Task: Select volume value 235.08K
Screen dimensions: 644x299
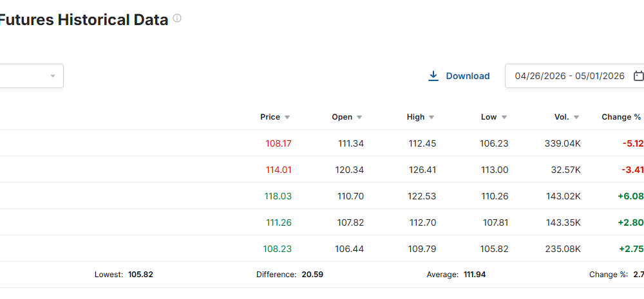Action: tap(563, 249)
